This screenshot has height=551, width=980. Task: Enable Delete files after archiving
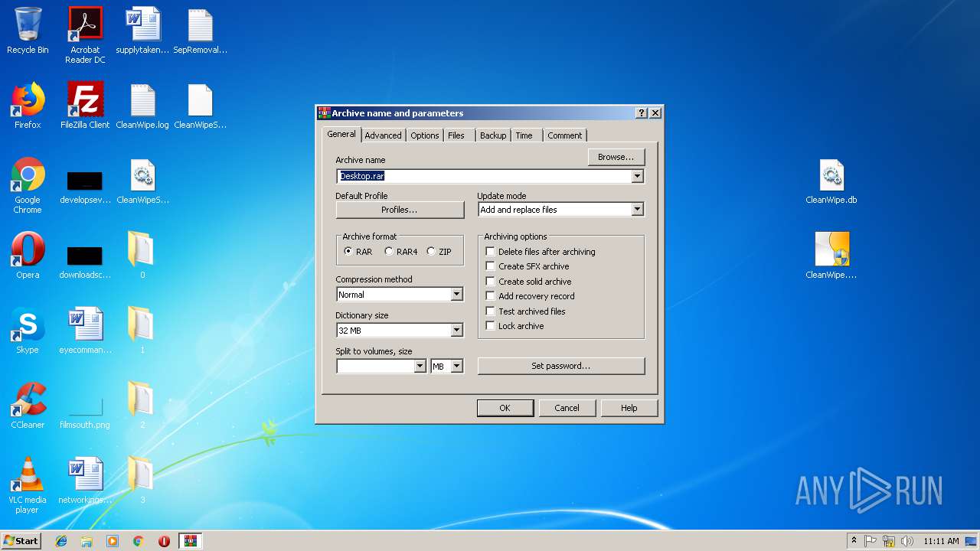click(541, 252)
